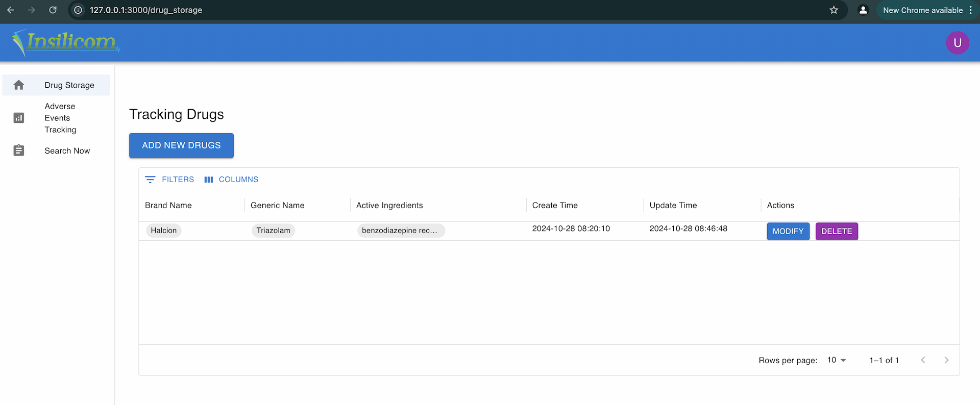Bookmark this page with the star icon
The width and height of the screenshot is (980, 405).
coord(834,10)
